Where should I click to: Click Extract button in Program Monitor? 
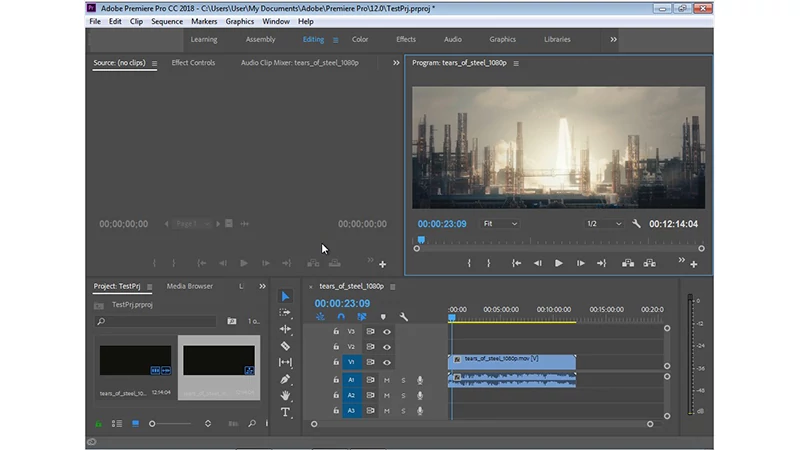[649, 263]
